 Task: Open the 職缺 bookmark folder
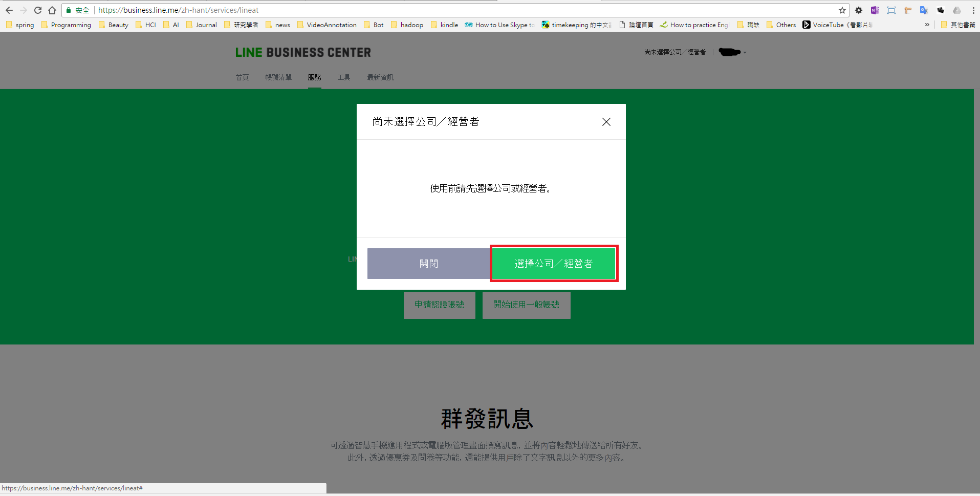(748, 25)
